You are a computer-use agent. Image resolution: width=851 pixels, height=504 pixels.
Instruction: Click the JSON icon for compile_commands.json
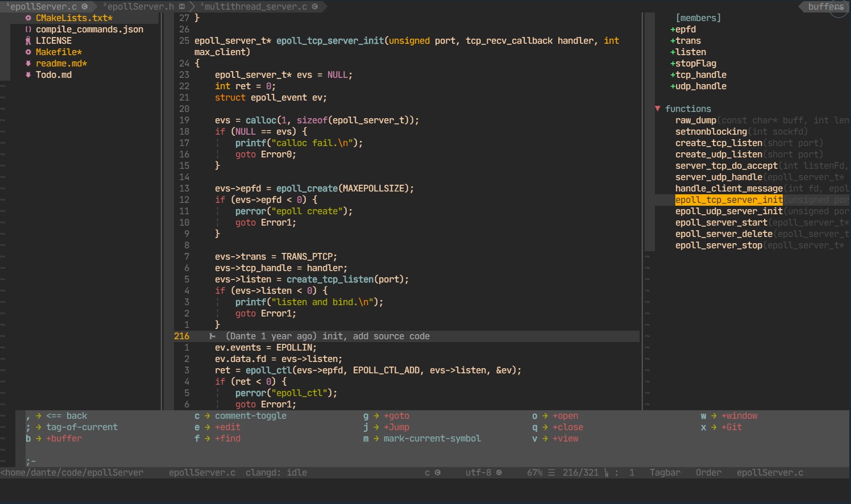(x=28, y=29)
